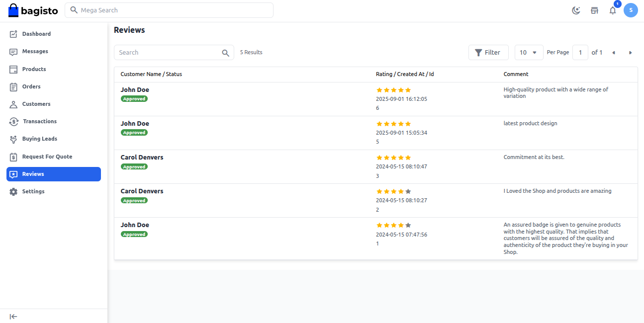Go to previous page using left arrow
644x323 pixels.
tap(613, 52)
